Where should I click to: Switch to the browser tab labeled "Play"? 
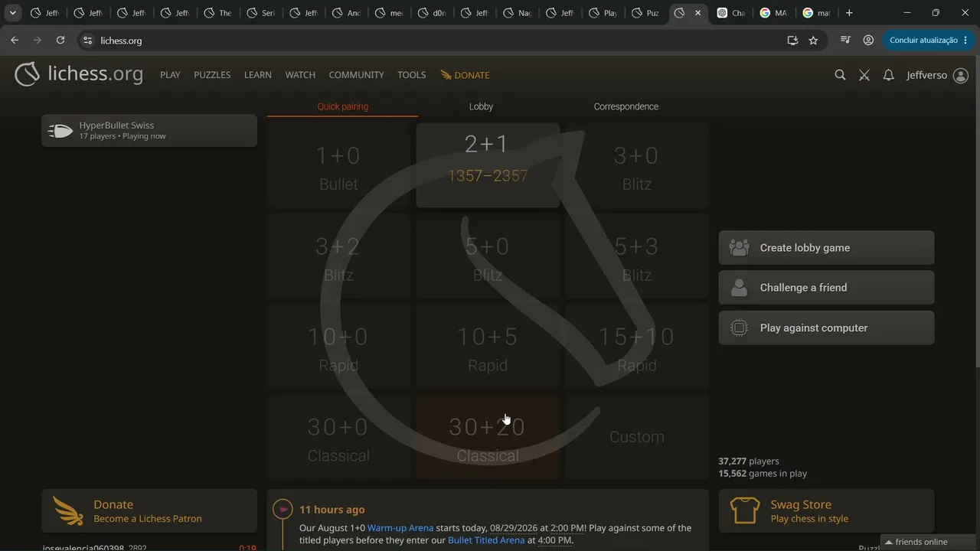tap(603, 13)
